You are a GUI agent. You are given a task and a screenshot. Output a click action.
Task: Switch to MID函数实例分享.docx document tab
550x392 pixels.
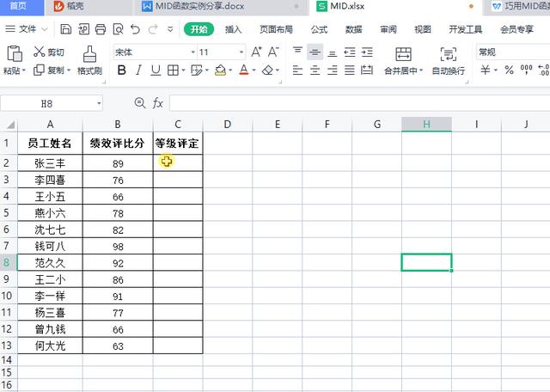coord(199,6)
